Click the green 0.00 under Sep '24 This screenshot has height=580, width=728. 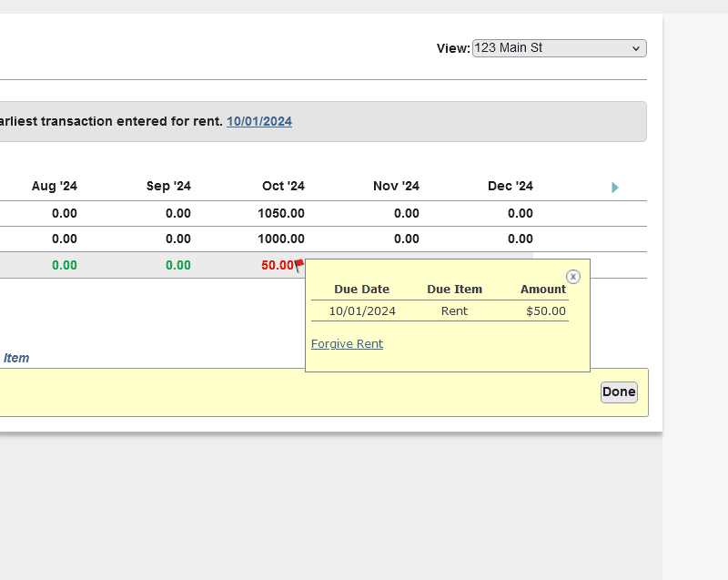click(x=178, y=265)
